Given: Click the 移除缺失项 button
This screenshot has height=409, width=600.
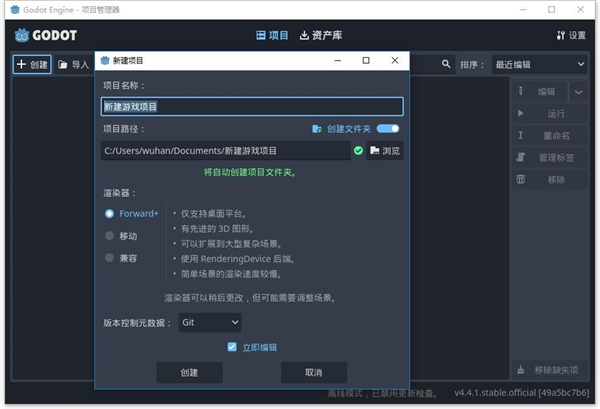Looking at the screenshot, I should tap(549, 370).
